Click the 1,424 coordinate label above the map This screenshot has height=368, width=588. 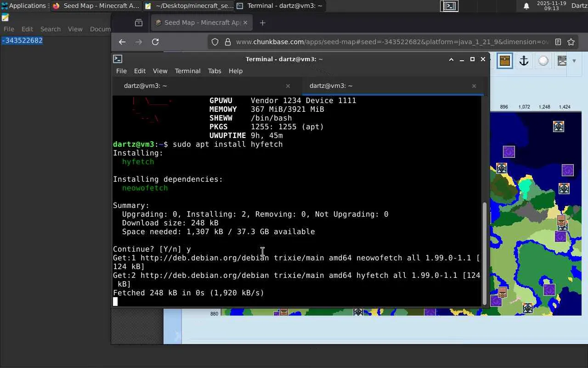pos(565,107)
